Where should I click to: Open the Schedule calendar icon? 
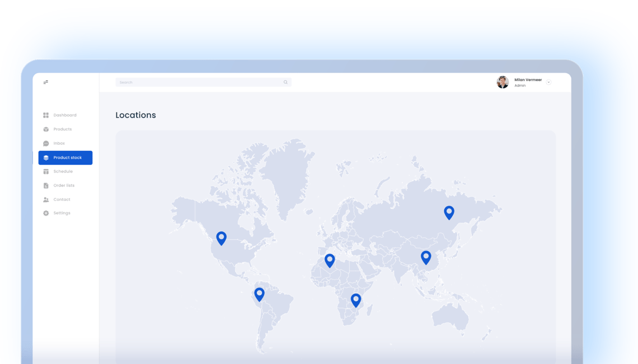tap(46, 171)
